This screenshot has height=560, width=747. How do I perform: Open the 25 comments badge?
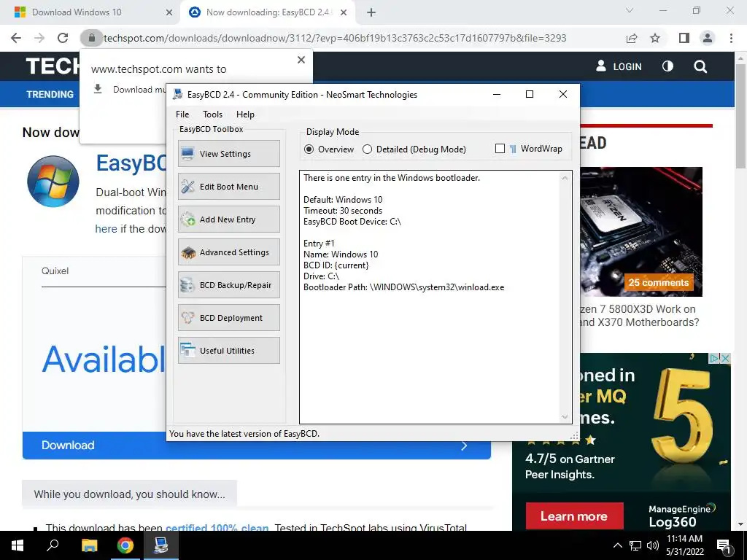tap(659, 282)
